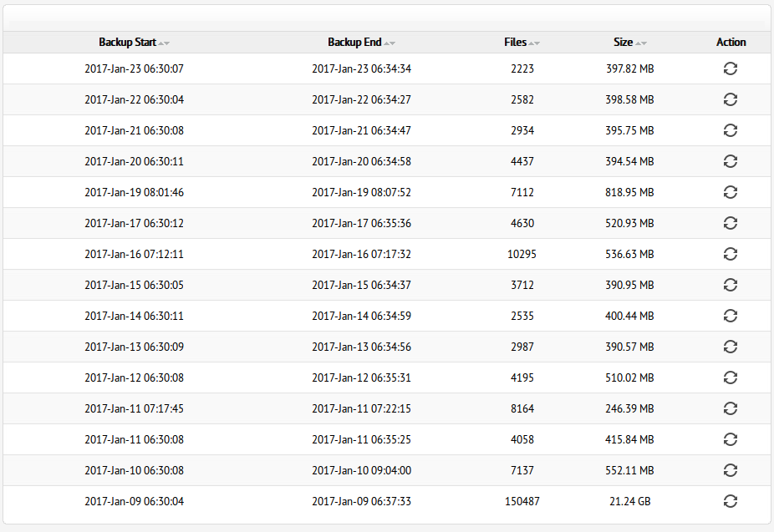Select the 4437 files cell
Viewport: 774px width, 532px height.
(x=522, y=161)
